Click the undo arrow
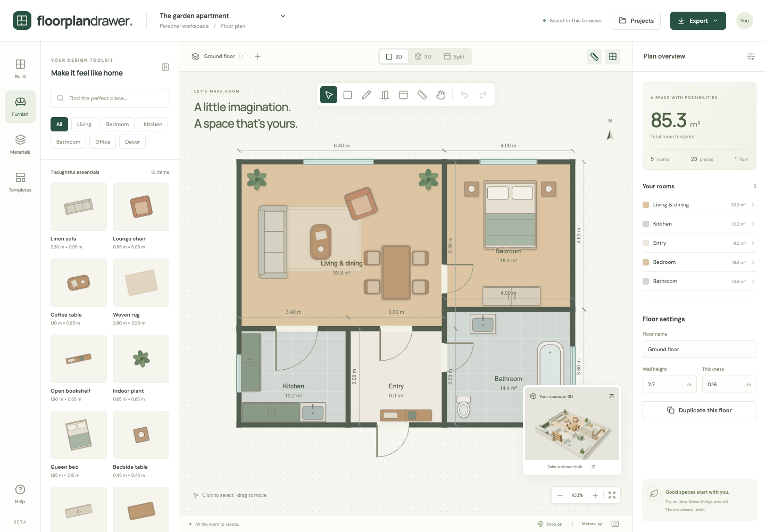 [x=464, y=95]
